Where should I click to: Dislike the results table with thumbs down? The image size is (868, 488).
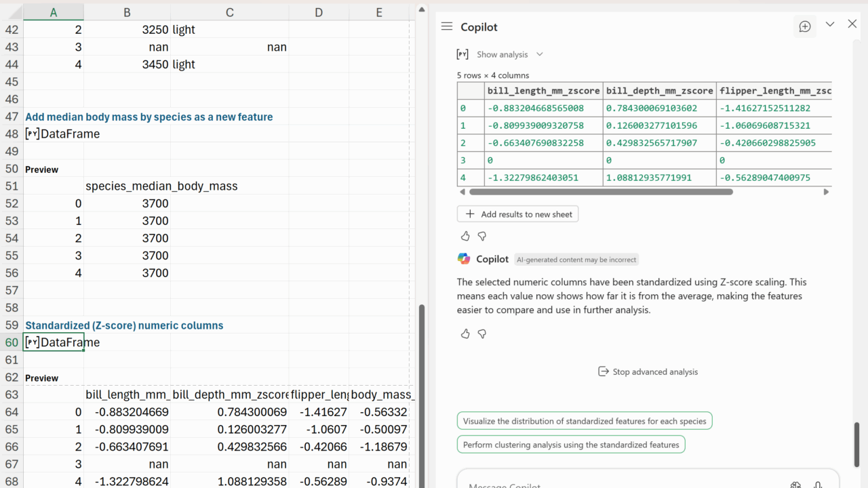[482, 237]
